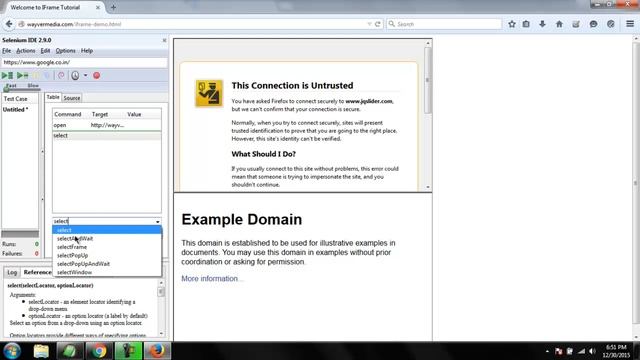Viewport: 640px width, 360px height.
Task: Click the Target column header
Action: click(100, 115)
